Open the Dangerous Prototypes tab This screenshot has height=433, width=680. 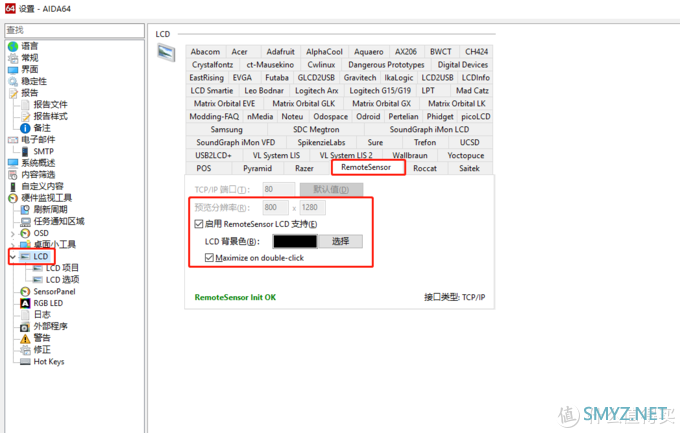[386, 65]
